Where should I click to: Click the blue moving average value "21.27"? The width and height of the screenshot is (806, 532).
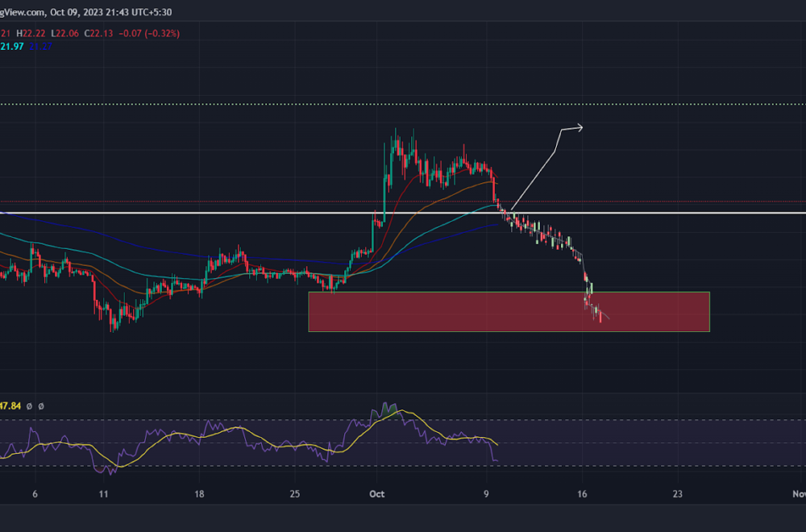40,46
